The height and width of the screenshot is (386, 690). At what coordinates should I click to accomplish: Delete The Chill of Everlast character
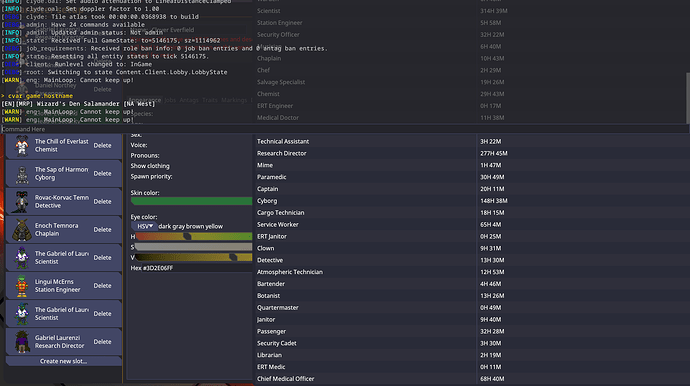(x=102, y=146)
